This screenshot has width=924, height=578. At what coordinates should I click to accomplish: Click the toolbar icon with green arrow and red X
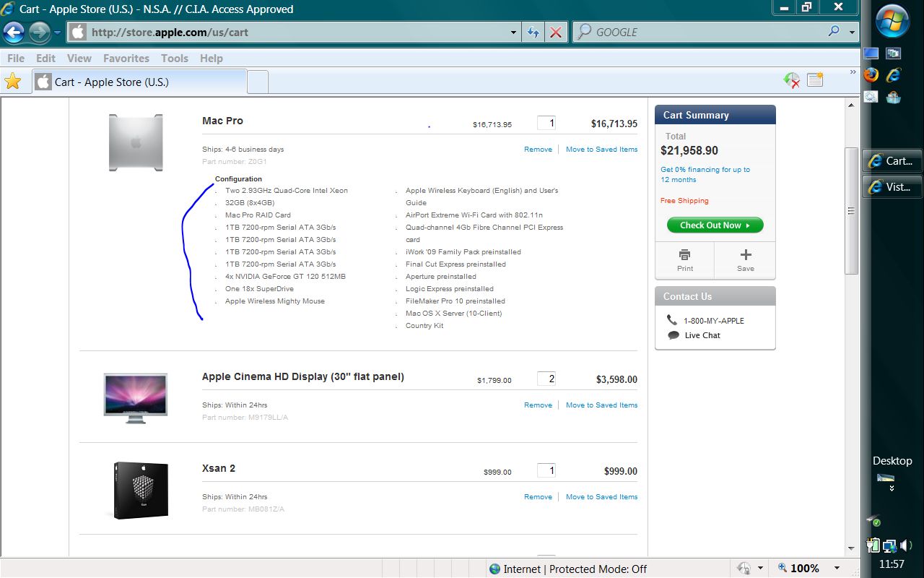click(792, 80)
